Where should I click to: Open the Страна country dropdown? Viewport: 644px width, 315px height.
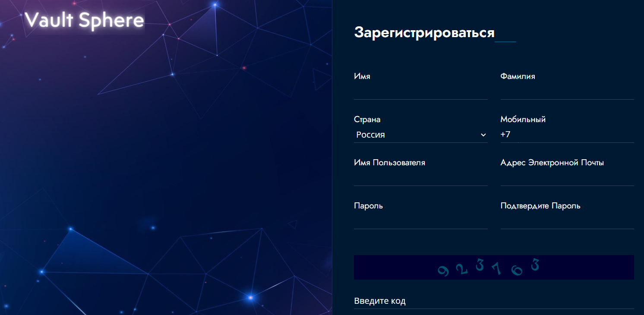tap(421, 135)
